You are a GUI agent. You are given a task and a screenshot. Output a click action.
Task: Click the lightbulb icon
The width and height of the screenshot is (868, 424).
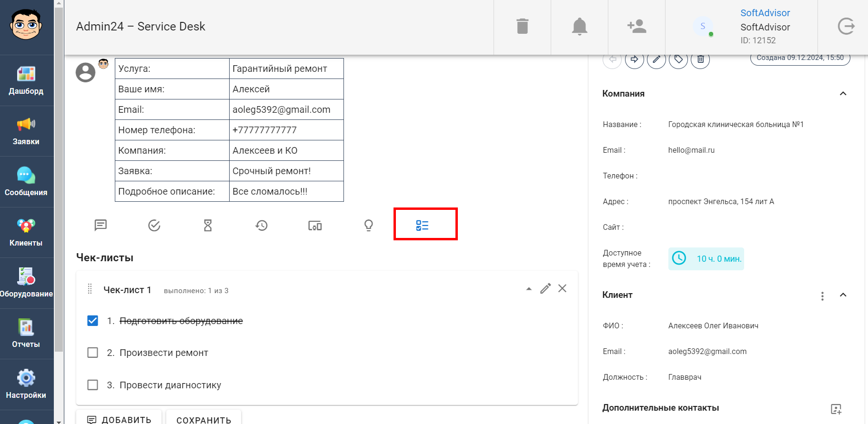pyautogui.click(x=369, y=225)
